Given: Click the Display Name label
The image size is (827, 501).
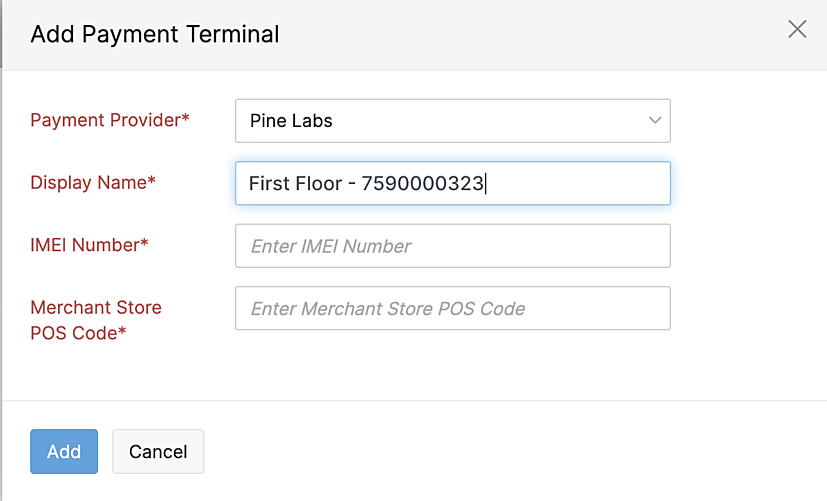Looking at the screenshot, I should click(x=93, y=183).
